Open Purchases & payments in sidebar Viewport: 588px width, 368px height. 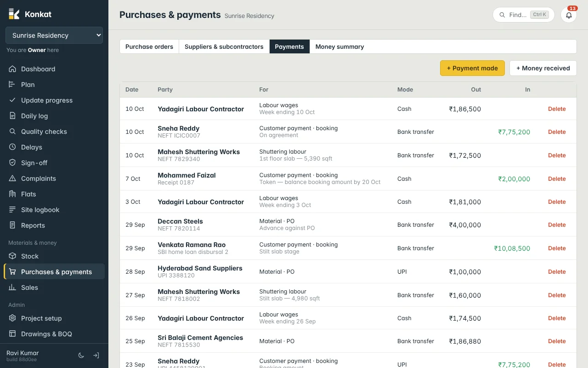click(x=54, y=272)
